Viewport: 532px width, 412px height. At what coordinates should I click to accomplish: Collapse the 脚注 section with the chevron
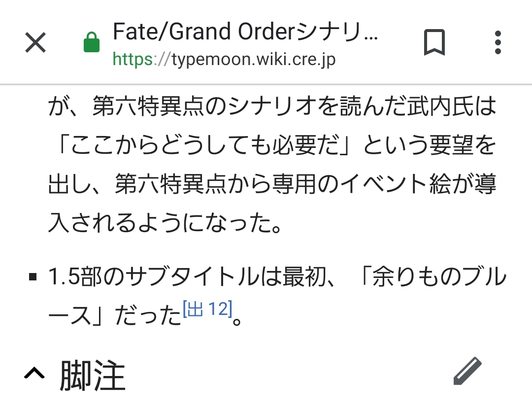(x=34, y=375)
